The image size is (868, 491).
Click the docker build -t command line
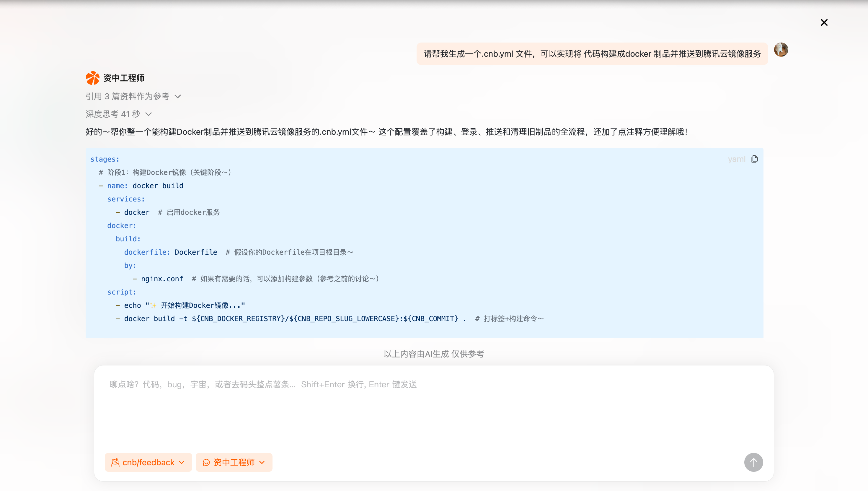pos(329,318)
